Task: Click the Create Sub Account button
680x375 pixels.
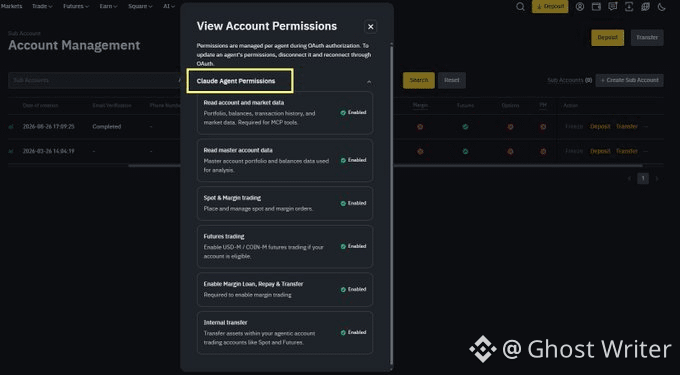Action: (x=629, y=80)
